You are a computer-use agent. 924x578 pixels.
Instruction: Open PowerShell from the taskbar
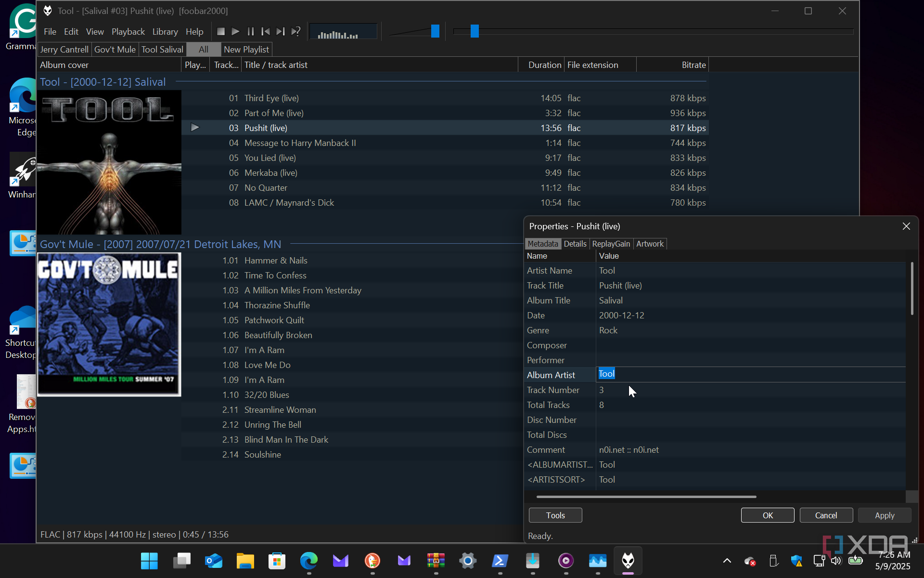point(500,561)
